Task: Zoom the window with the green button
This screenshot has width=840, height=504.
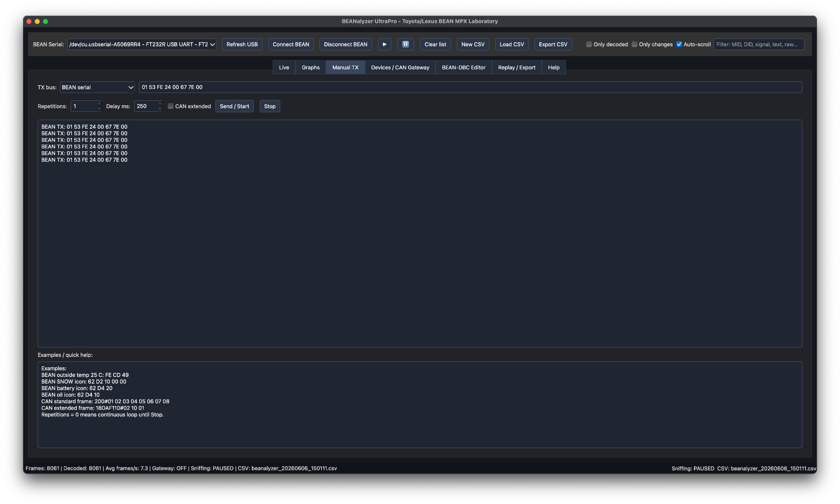Action: point(46,21)
